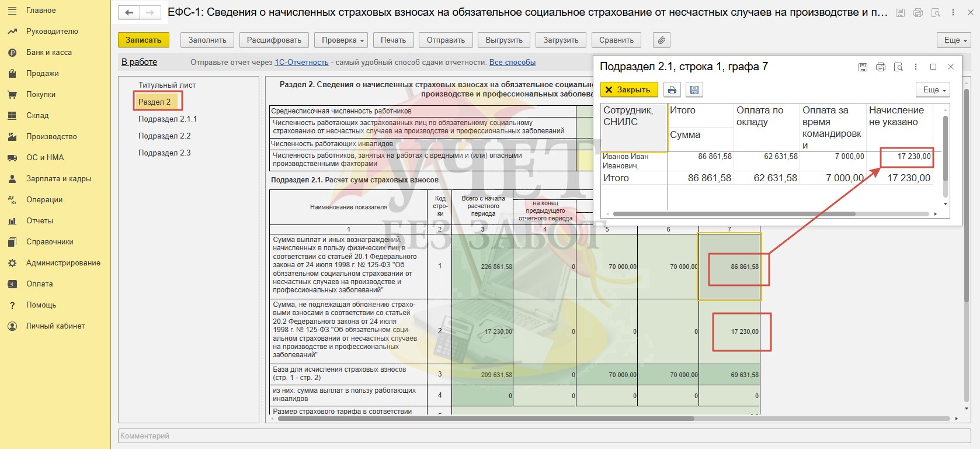This screenshot has width=980, height=449.
Task: Select Подраздел 2.1.1 section
Action: (x=168, y=119)
